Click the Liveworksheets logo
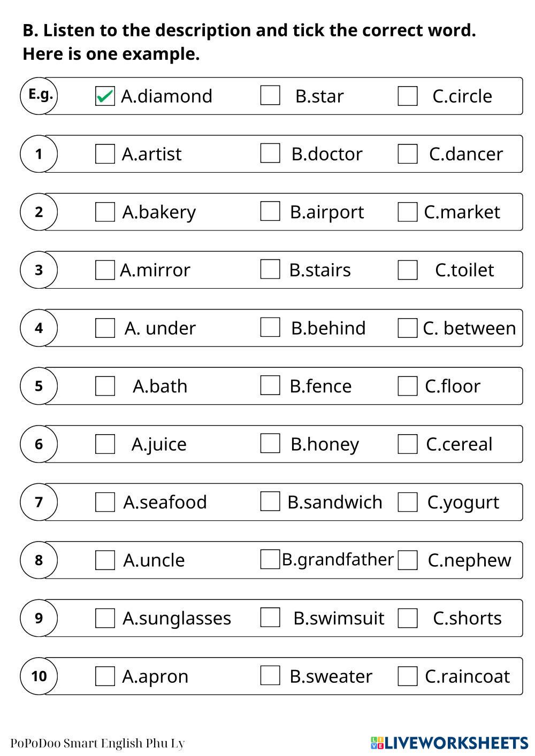Image resolution: width=535 pixels, height=756 pixels. tap(449, 743)
